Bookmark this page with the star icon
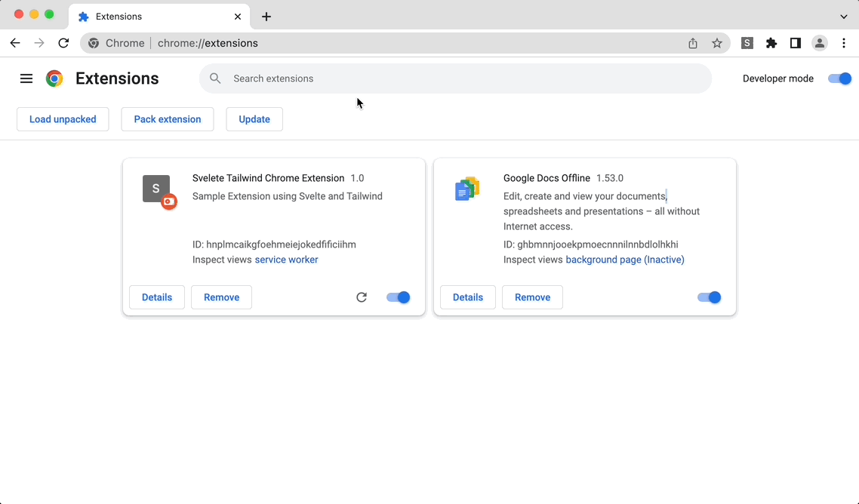859x504 pixels. (716, 43)
